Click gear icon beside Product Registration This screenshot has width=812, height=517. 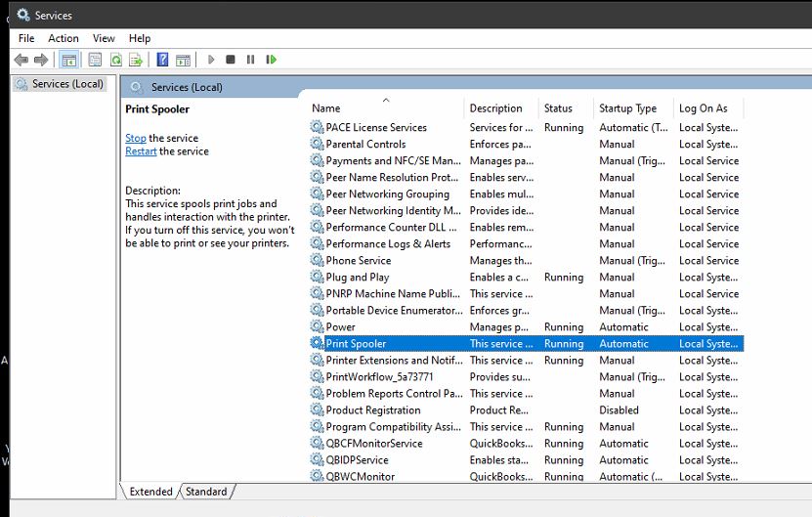coord(317,409)
